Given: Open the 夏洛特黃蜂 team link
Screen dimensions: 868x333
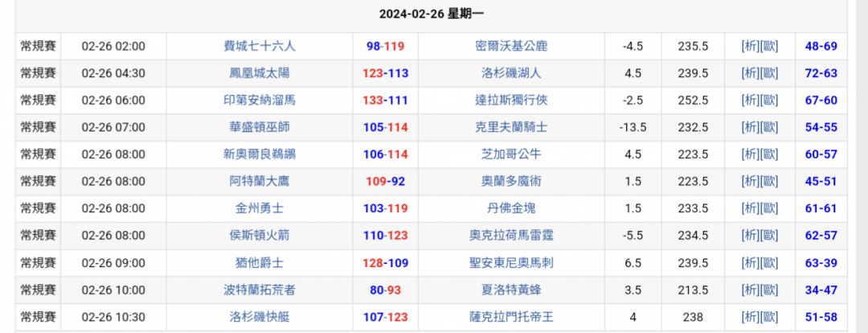Looking at the screenshot, I should coord(511,290).
